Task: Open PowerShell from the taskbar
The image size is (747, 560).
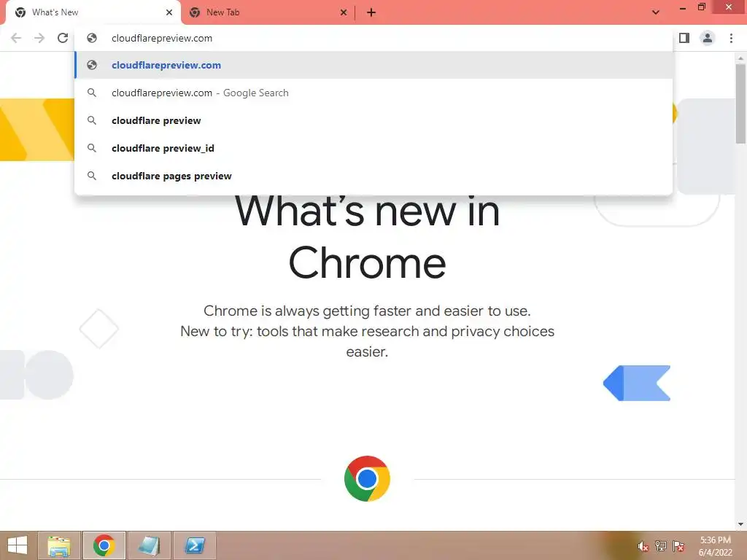Action: point(194,545)
